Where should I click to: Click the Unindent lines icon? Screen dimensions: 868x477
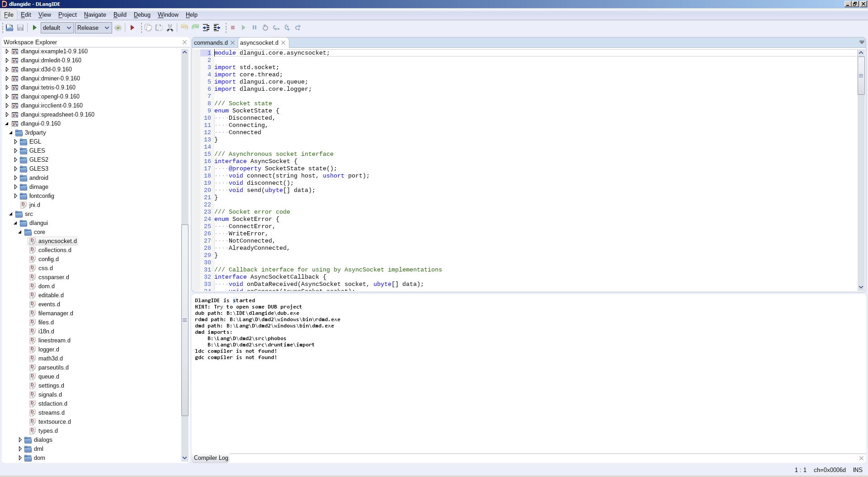pyautogui.click(x=217, y=28)
